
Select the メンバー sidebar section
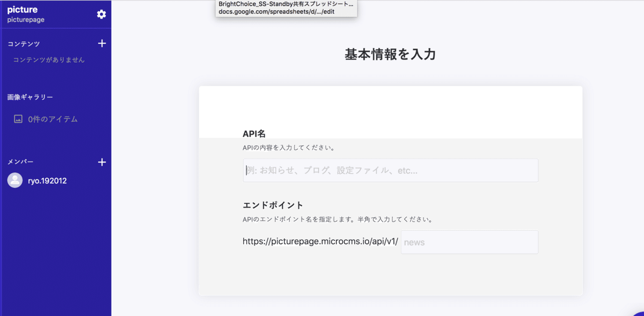pos(19,162)
